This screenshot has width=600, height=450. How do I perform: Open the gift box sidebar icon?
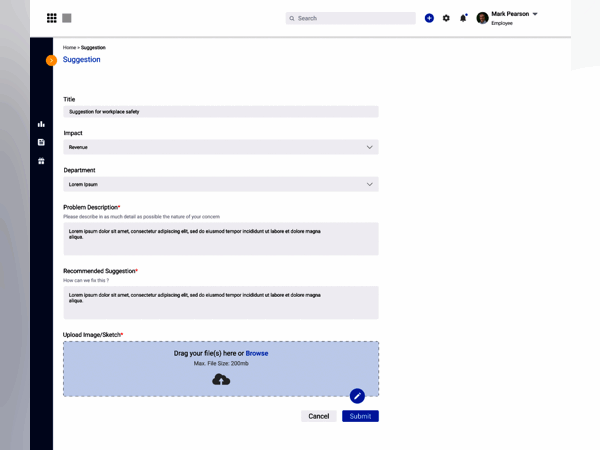point(41,161)
